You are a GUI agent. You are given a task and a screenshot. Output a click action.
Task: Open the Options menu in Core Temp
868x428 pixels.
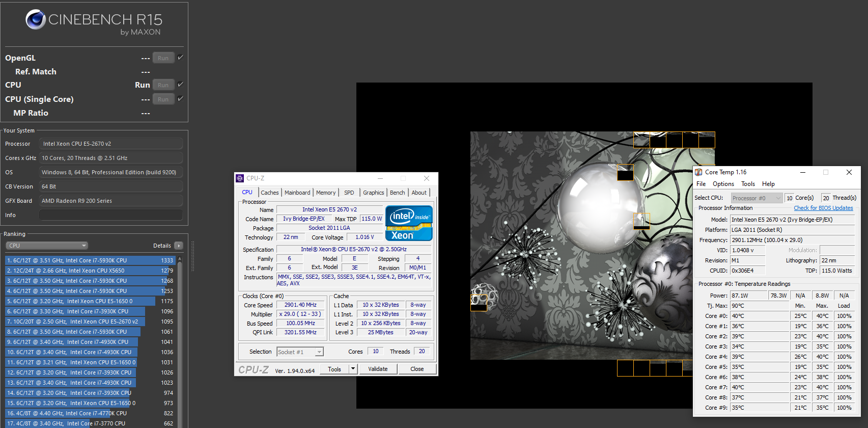pyautogui.click(x=723, y=184)
